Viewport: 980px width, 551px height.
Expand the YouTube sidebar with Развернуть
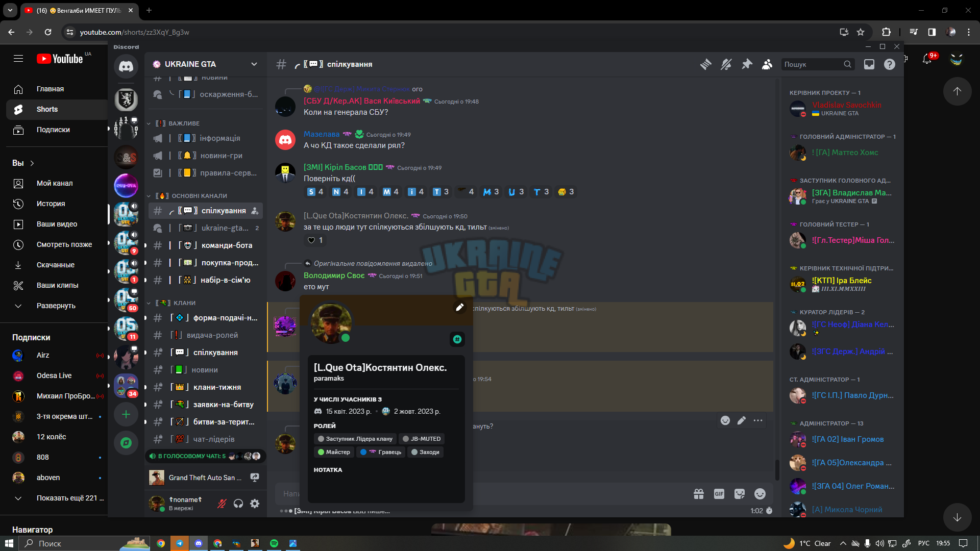[x=56, y=306]
